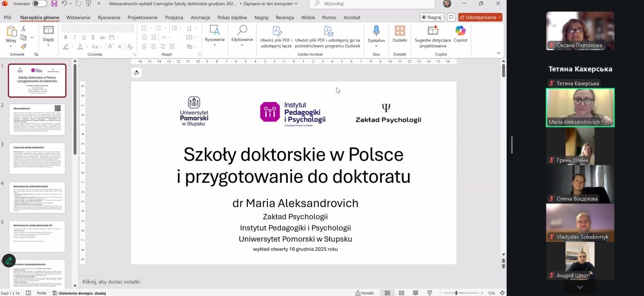
Task: Open the Wstawianie ribbon tab
Action: click(x=78, y=17)
